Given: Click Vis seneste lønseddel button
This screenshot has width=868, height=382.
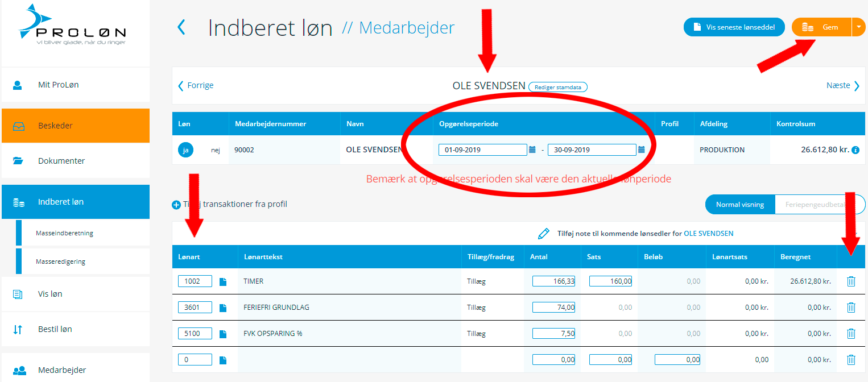Looking at the screenshot, I should 734,27.
